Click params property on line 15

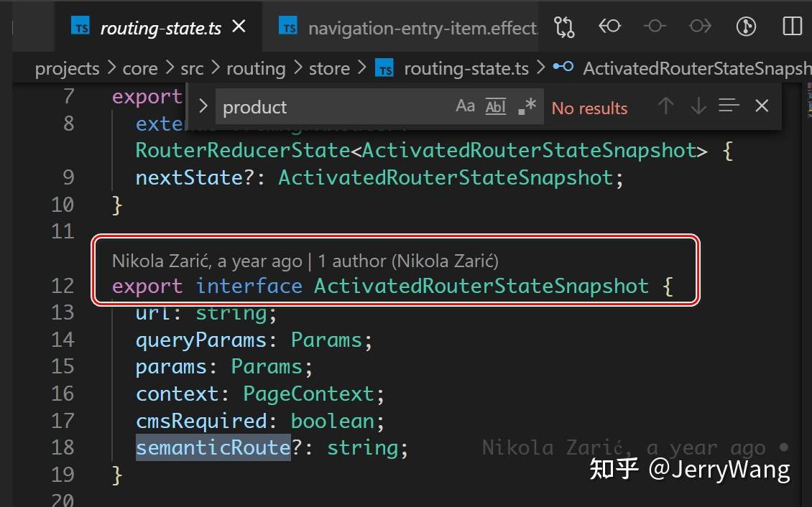171,367
